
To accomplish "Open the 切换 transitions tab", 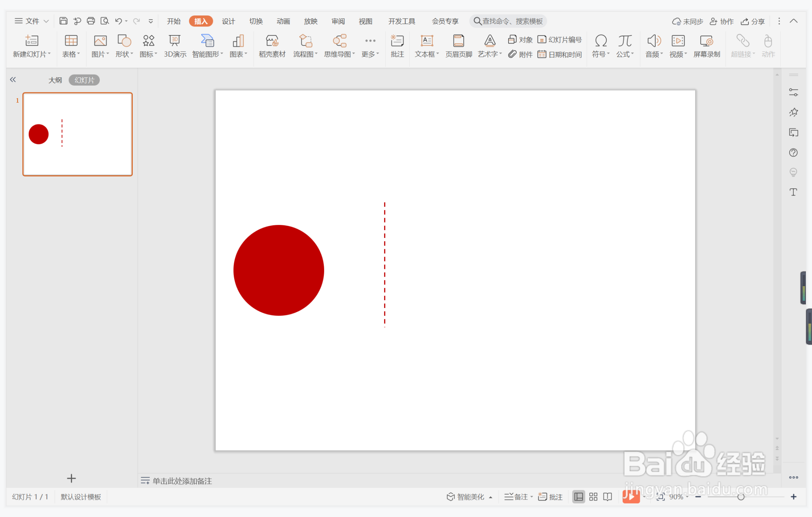I will click(256, 21).
